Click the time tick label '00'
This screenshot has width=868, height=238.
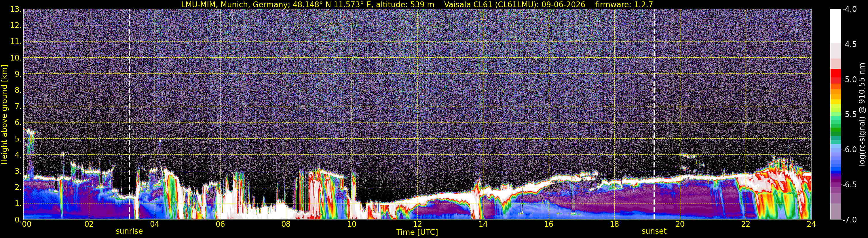(26, 224)
